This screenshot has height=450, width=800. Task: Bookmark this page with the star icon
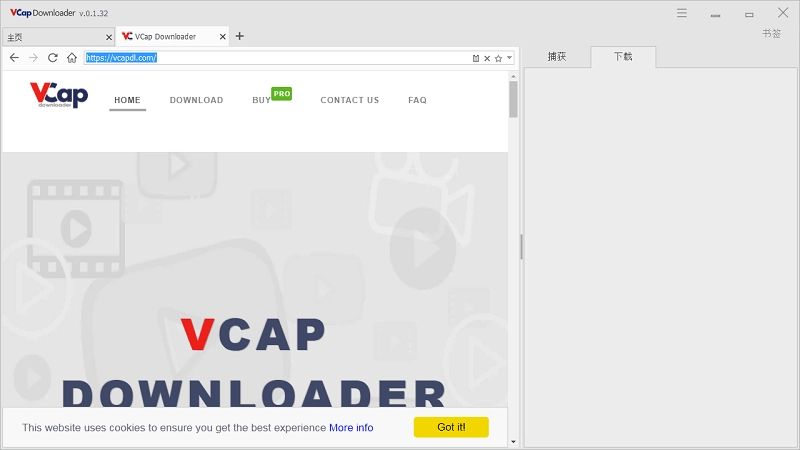tap(498, 58)
